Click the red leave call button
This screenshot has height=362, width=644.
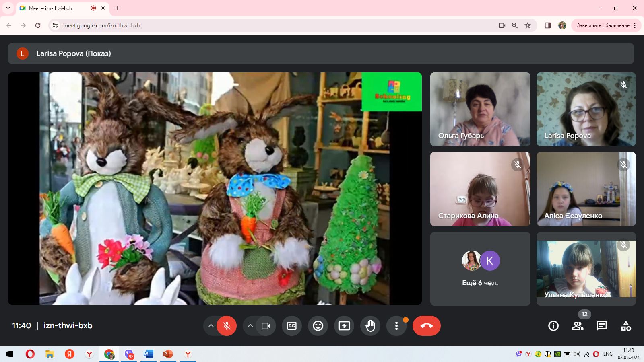pyautogui.click(x=426, y=326)
